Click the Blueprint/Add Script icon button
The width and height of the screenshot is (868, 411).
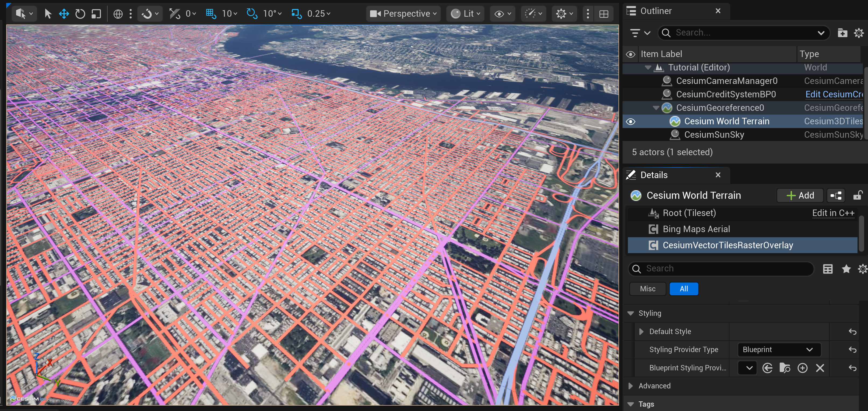836,196
